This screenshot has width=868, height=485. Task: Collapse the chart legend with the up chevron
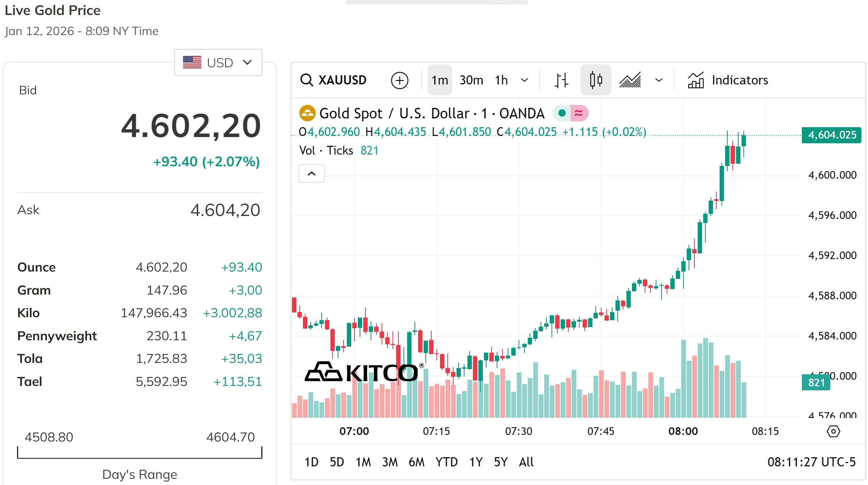coord(311,173)
